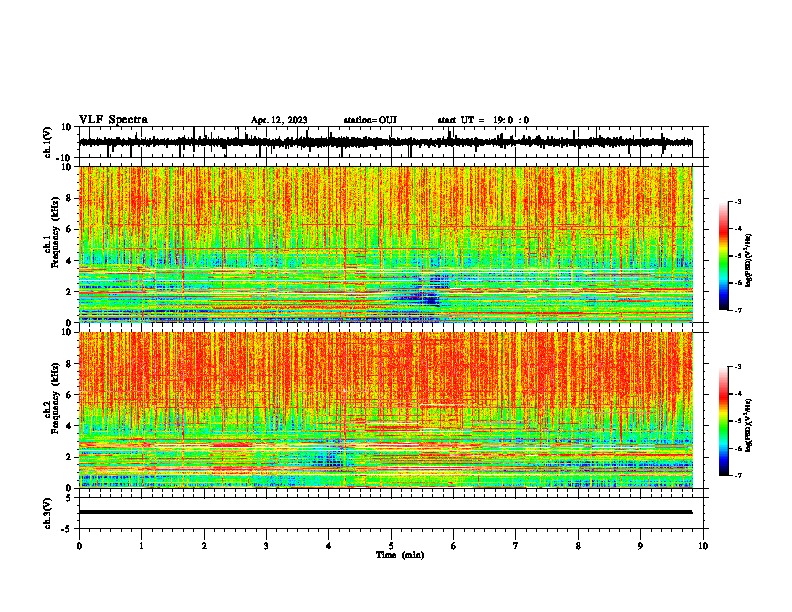Click the ch.2 spectrogram color bar
Viewport: 792px width, 612px height.
(x=723, y=421)
